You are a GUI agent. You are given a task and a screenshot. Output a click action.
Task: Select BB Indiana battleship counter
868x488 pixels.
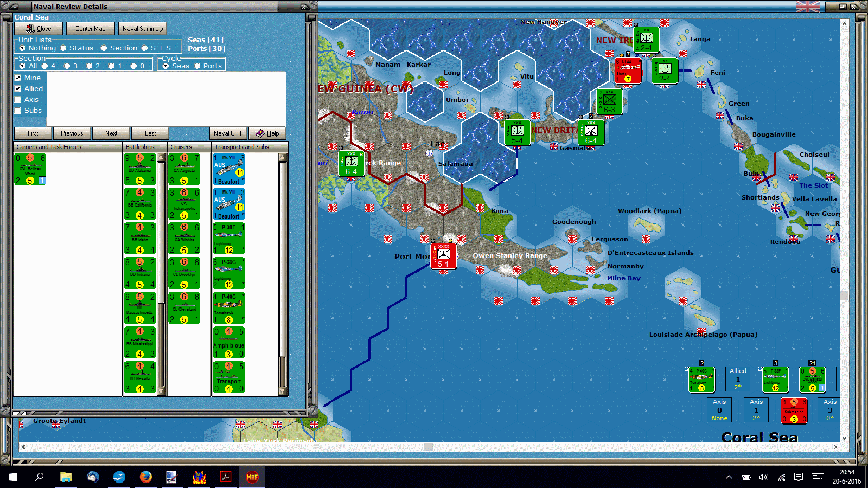139,273
